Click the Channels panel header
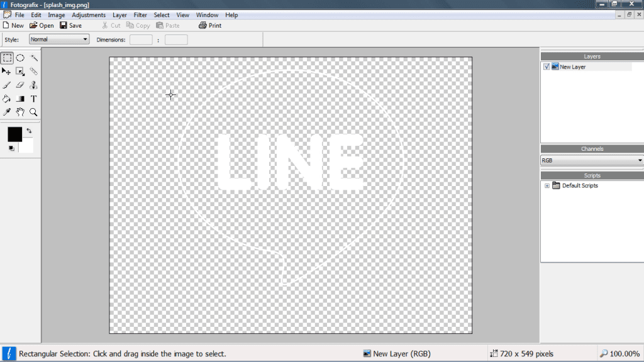Viewport: 644px width, 362px height. [x=592, y=148]
